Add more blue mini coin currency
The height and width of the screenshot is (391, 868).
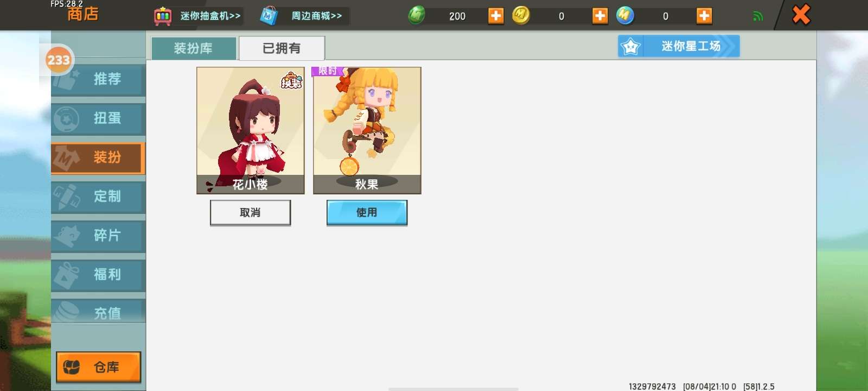point(704,16)
